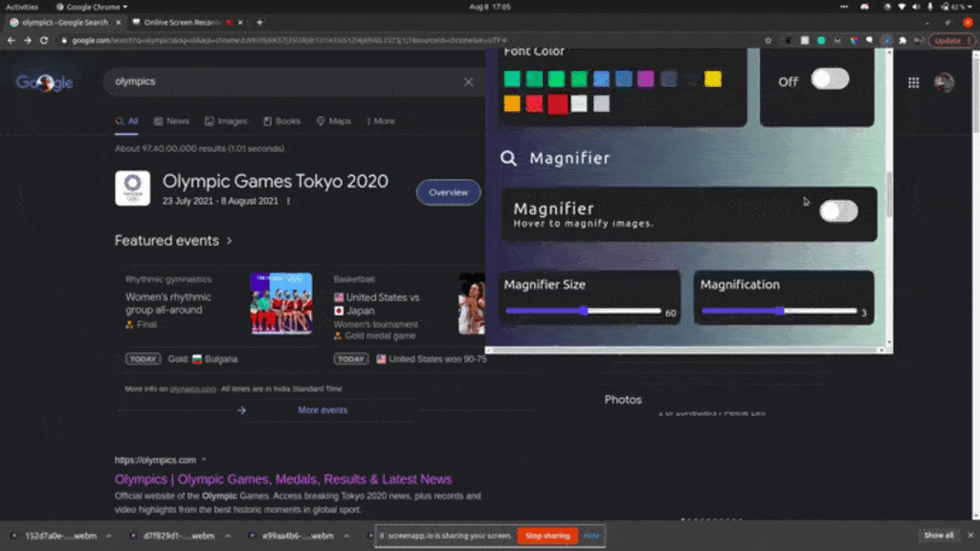The width and height of the screenshot is (980, 551).
Task: Open the d7f829d1 webm download options arrow
Action: point(228,536)
